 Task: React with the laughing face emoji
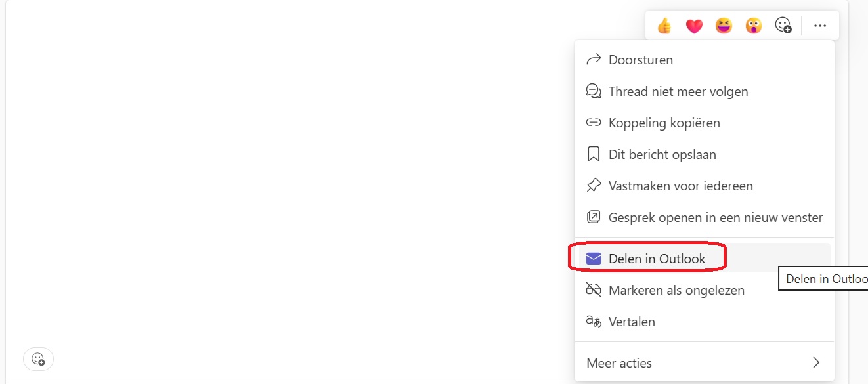[x=724, y=26]
